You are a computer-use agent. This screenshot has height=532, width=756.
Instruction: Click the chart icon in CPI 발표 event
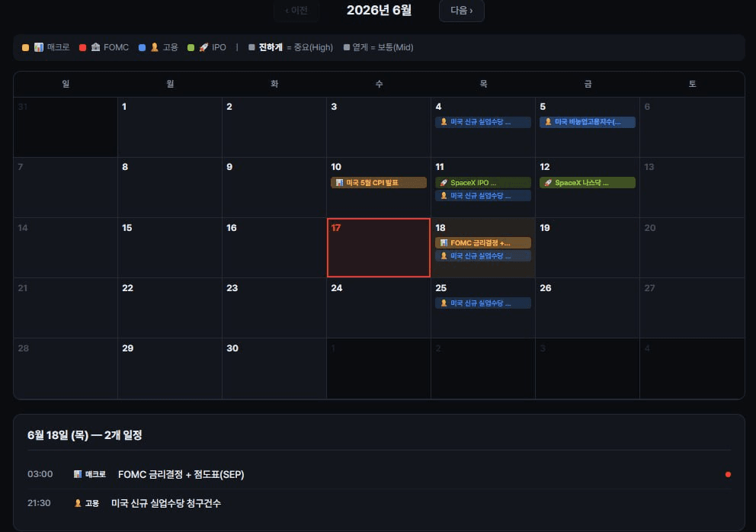coord(339,183)
